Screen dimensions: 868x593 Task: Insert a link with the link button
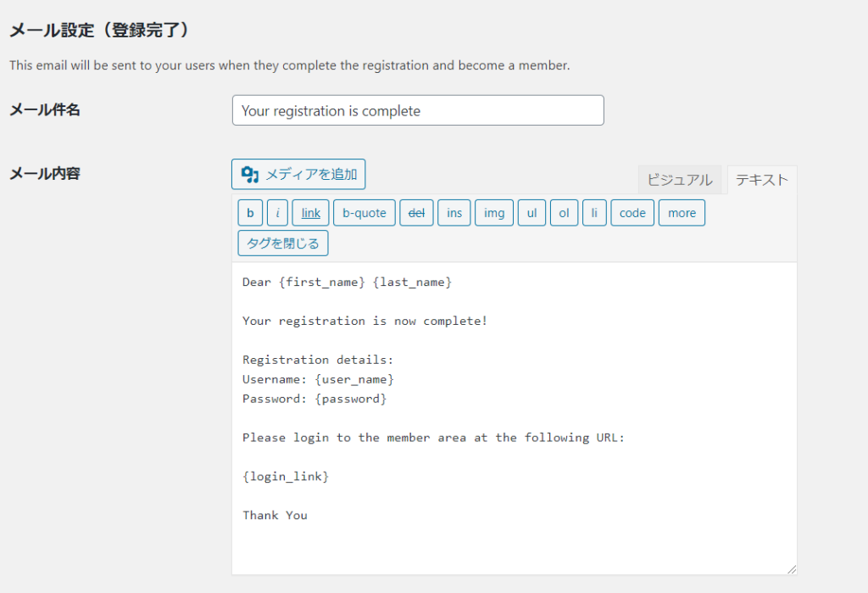(x=310, y=213)
